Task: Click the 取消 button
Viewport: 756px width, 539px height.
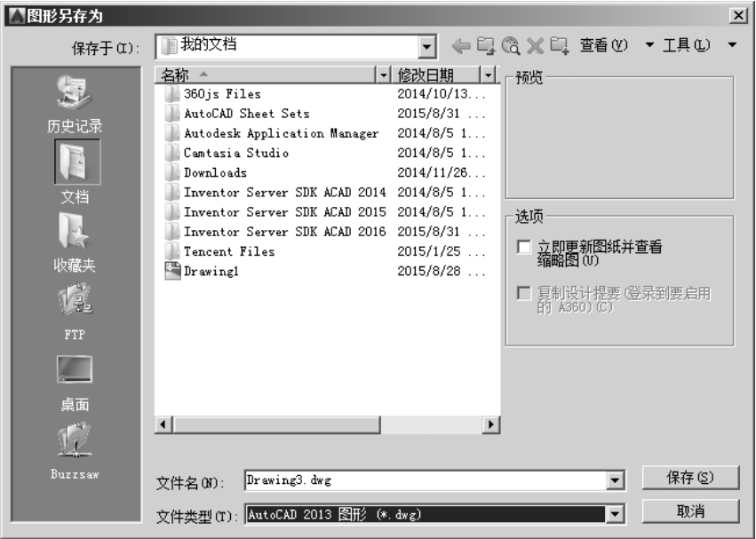Action: [x=690, y=511]
